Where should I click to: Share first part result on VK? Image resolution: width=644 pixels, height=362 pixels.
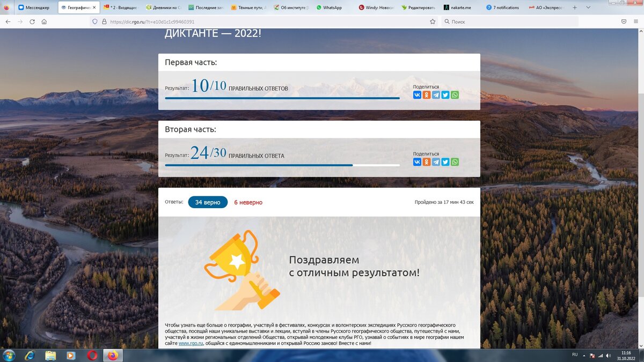pyautogui.click(x=417, y=95)
